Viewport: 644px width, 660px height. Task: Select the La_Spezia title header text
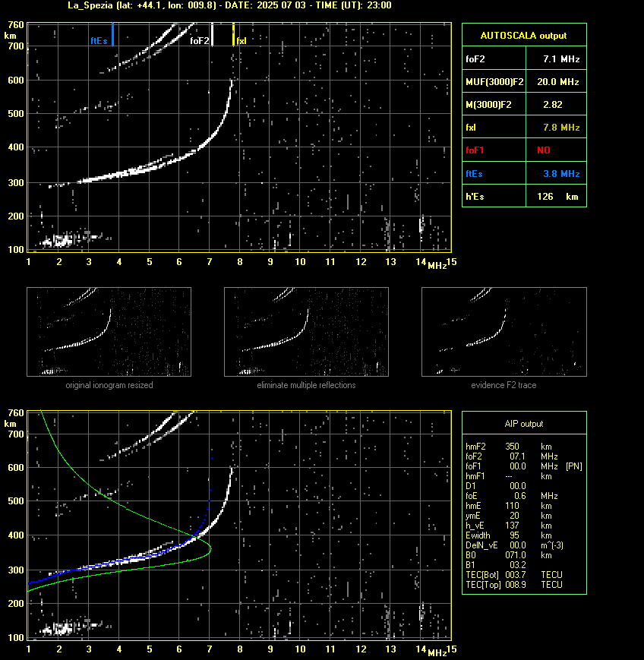click(x=230, y=5)
